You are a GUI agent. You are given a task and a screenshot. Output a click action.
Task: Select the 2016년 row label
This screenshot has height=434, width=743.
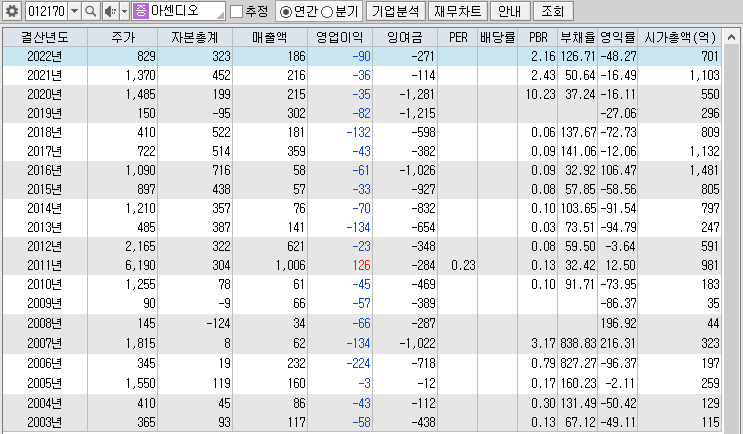point(45,170)
